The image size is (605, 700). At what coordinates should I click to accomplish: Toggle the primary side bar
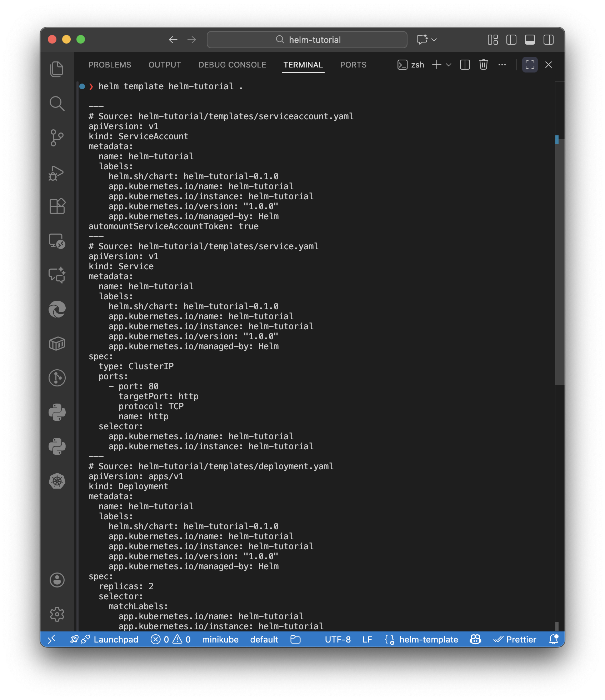[511, 40]
